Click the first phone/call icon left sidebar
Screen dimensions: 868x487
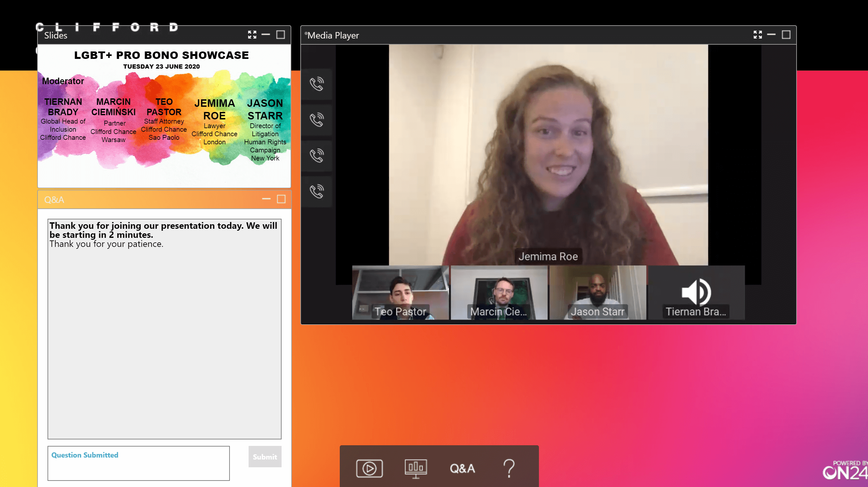316,83
